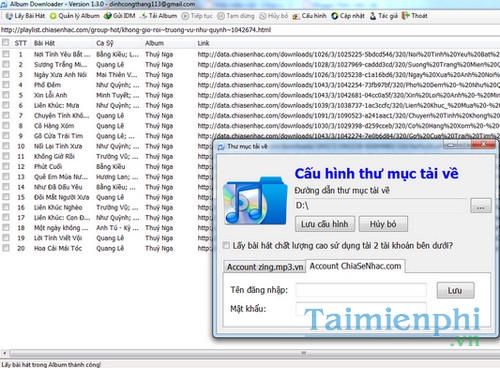Click the Thư mục tải về dialog title icon
This screenshot has height=368, width=500.
coord(221,147)
